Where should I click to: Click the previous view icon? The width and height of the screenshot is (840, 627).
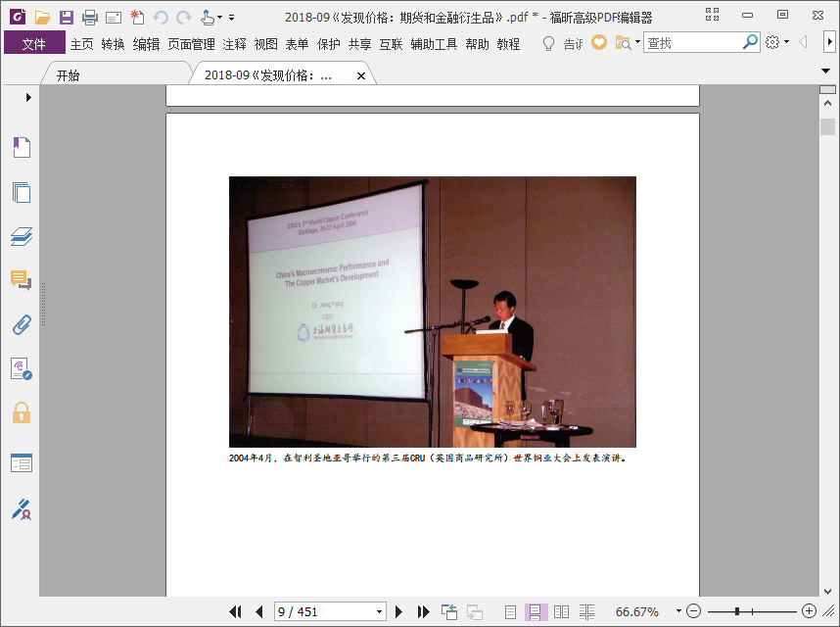click(449, 611)
